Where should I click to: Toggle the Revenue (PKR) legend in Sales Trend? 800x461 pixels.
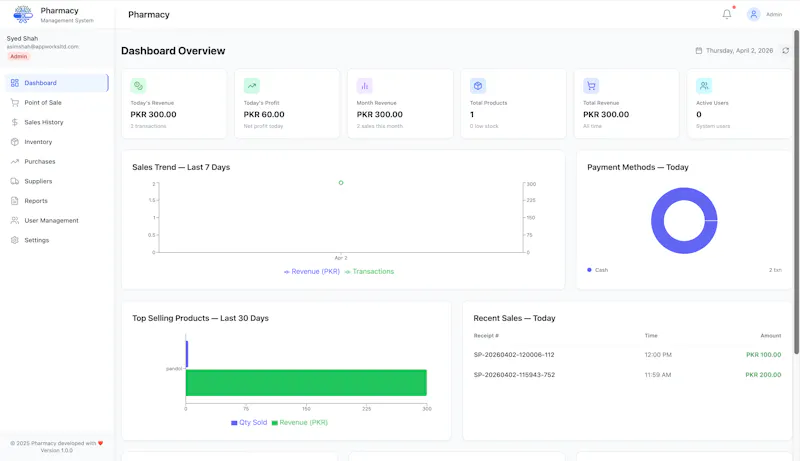point(312,271)
